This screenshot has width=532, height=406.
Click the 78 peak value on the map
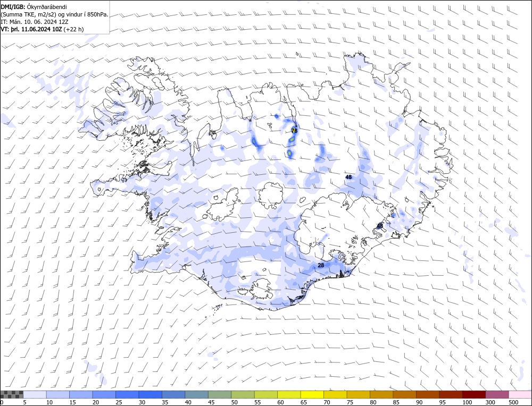coord(295,131)
